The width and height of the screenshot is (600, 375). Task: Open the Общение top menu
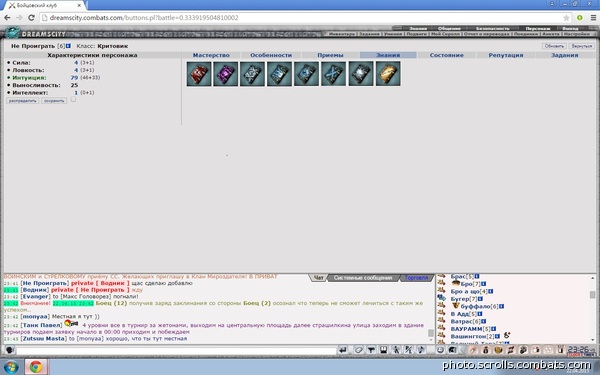click(x=449, y=28)
